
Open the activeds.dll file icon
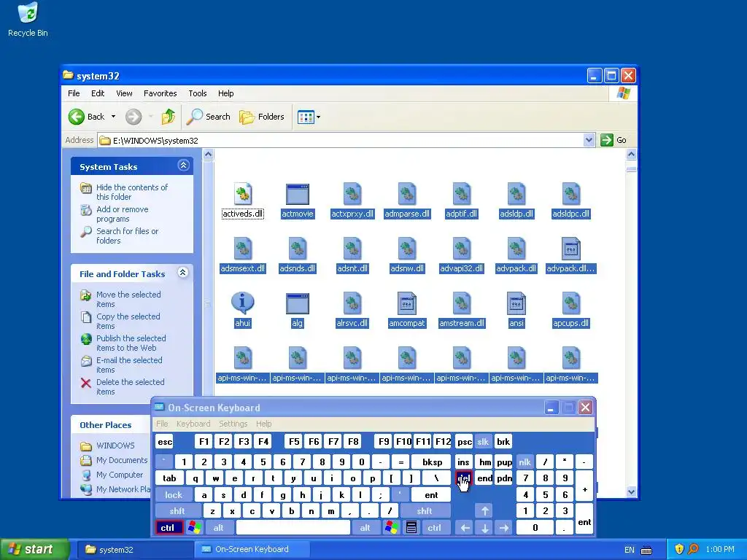(242, 194)
